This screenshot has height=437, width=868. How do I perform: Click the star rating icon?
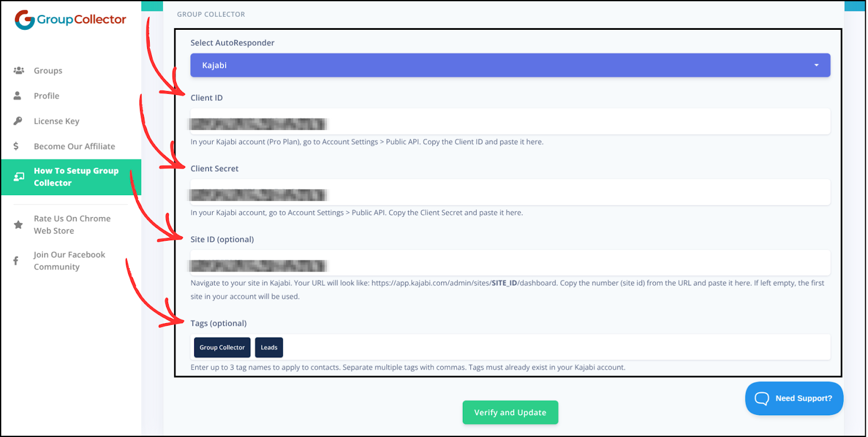coord(18,224)
